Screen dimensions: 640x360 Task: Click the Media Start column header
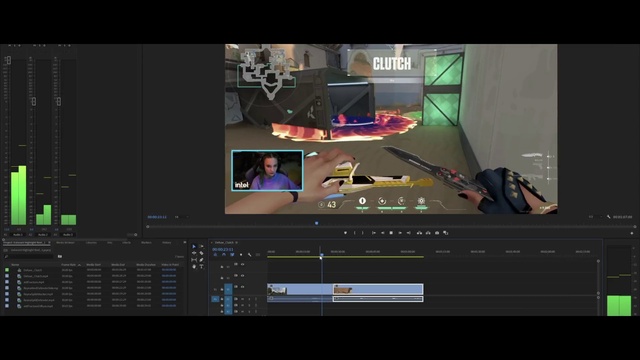pyautogui.click(x=93, y=264)
